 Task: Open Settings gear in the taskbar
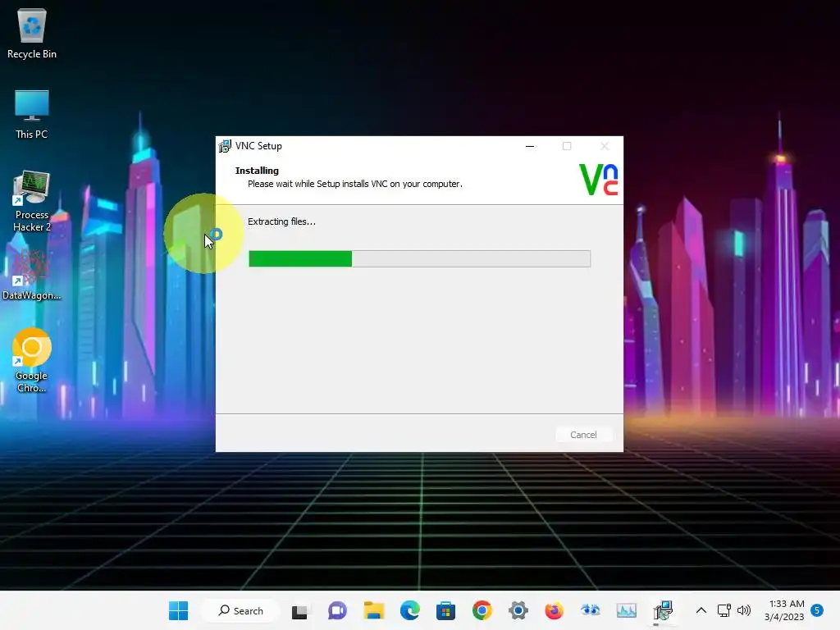coord(518,610)
